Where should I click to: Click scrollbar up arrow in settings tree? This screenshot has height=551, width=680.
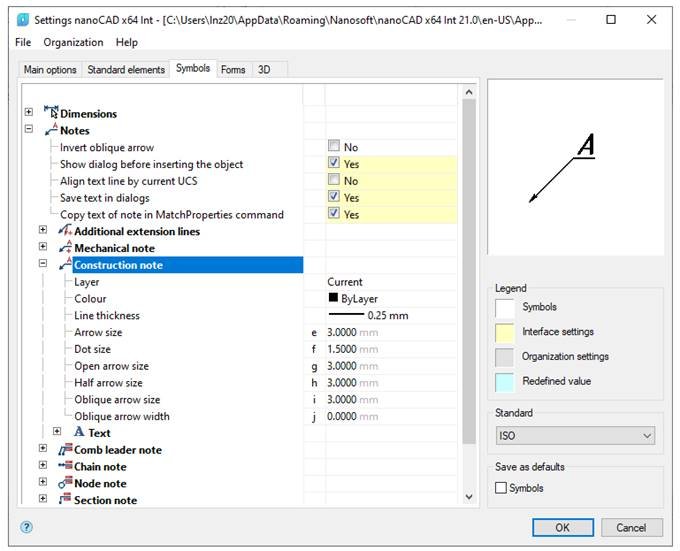pos(469,92)
